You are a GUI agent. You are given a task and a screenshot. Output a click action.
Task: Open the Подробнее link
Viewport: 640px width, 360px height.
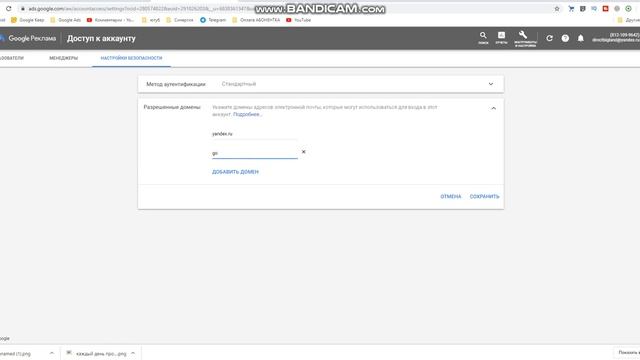247,115
